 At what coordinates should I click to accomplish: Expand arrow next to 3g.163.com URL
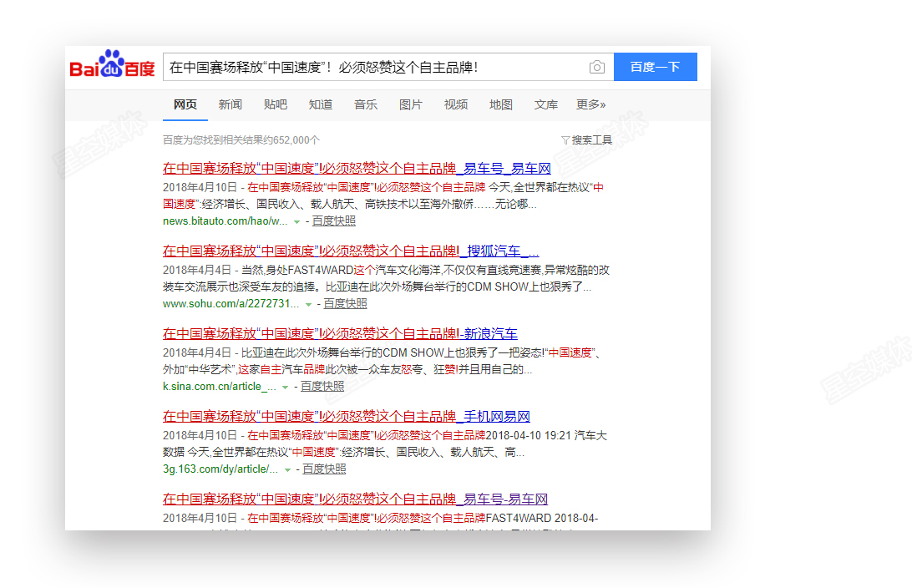287,469
